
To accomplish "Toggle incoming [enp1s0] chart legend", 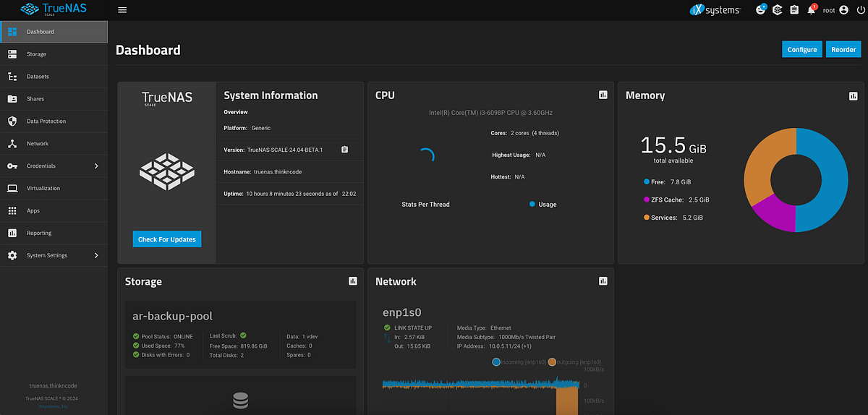I will (521, 361).
